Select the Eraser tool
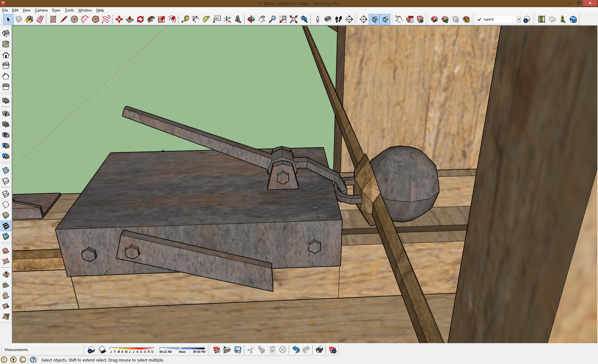 [40, 19]
